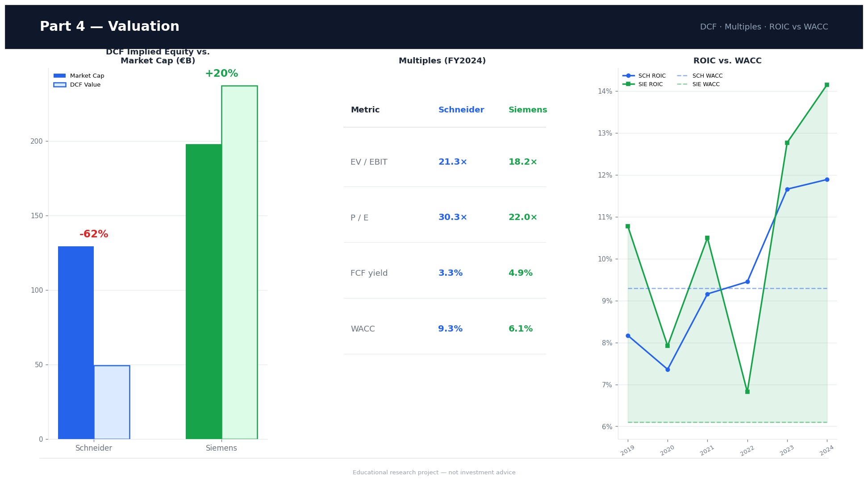868x481 pixels.
Task: Click the SCH WACC dashed legend line
Action: [682, 75]
